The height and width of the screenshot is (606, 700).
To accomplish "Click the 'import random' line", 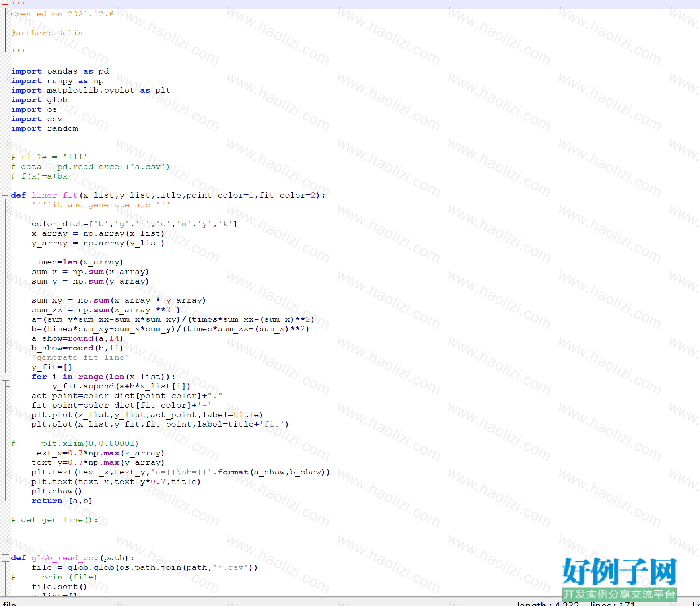I will (45, 128).
